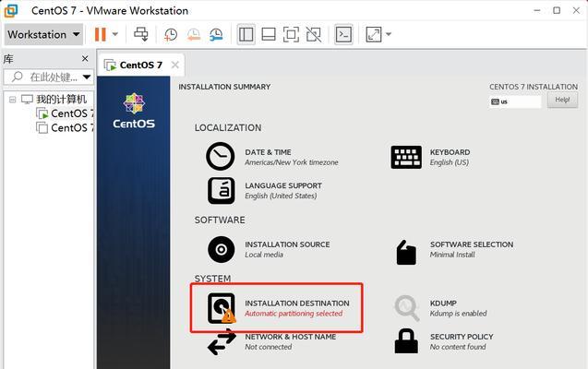Toggle the thumbnail bar view

tap(269, 34)
